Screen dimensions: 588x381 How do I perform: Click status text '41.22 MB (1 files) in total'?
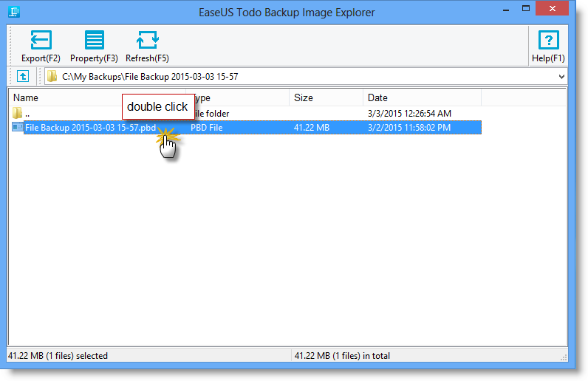click(342, 355)
